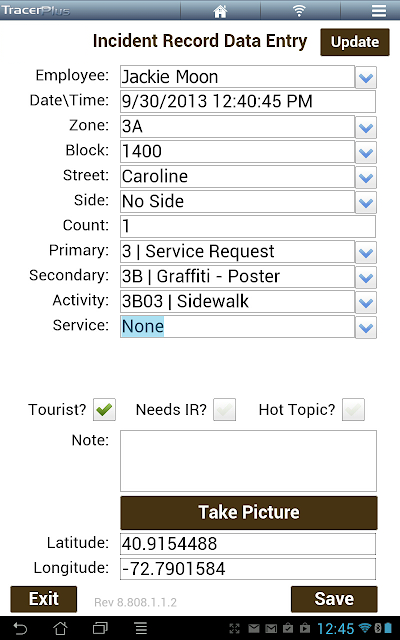The image size is (400, 640).
Task: Expand the Service dropdown arrow
Action: click(366, 328)
